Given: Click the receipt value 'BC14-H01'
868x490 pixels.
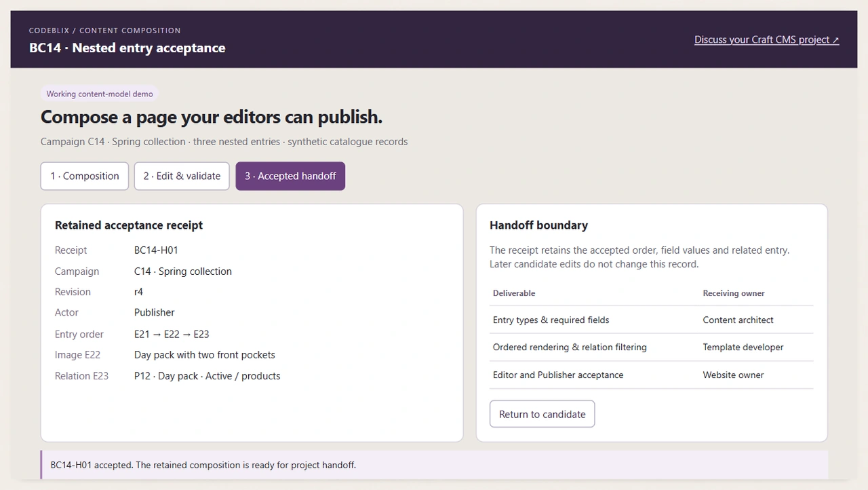Looking at the screenshot, I should [156, 250].
